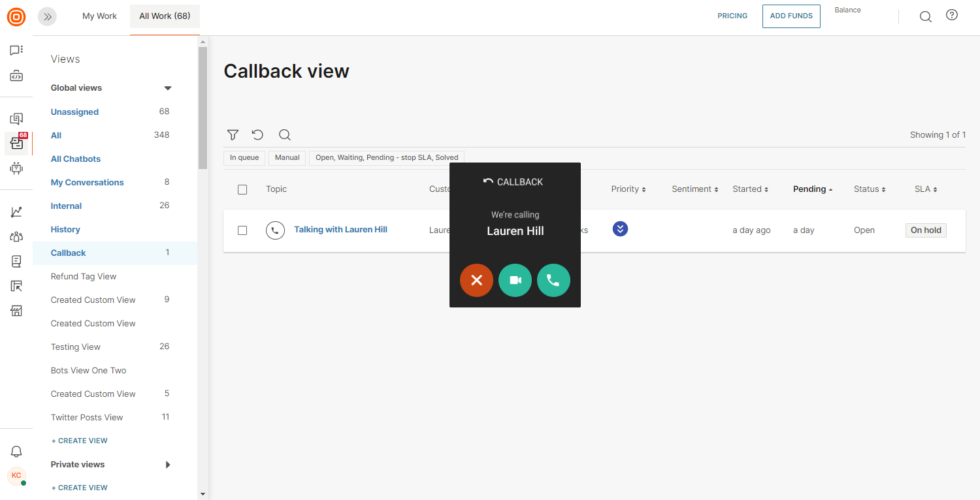Image resolution: width=980 pixels, height=500 pixels.
Task: Switch to the My Work tab
Action: click(x=99, y=16)
